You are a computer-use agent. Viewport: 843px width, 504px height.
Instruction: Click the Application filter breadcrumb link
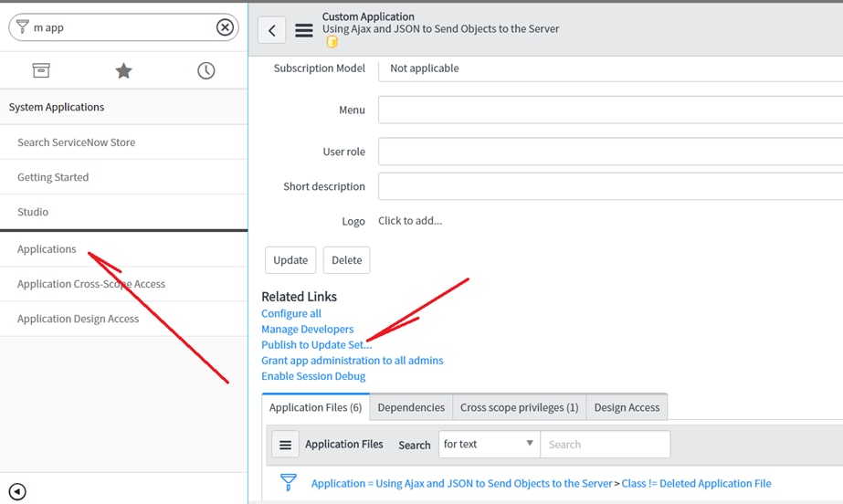[x=462, y=483]
